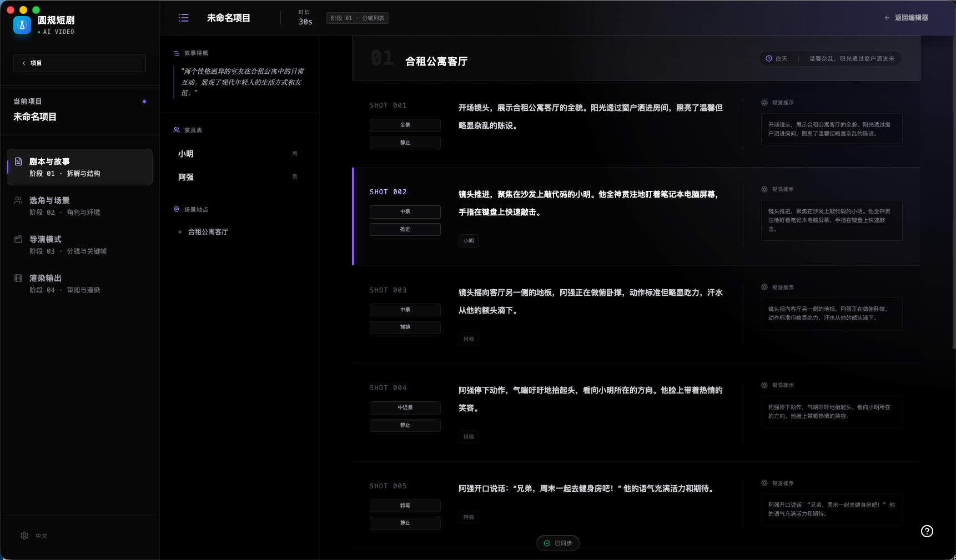The height and width of the screenshot is (560, 956).
Task: Expand 合租公寓客厅 under 场景地点
Action: [208, 231]
